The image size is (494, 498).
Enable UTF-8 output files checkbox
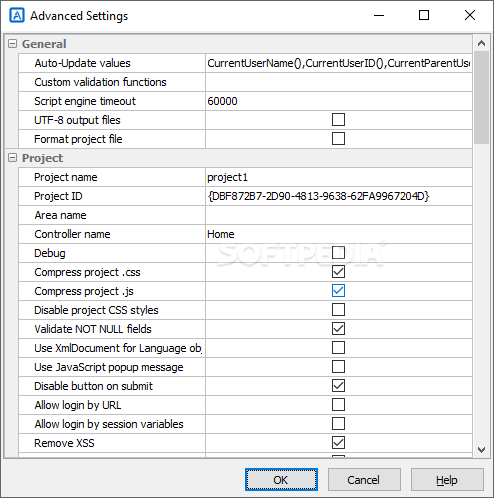tap(338, 120)
